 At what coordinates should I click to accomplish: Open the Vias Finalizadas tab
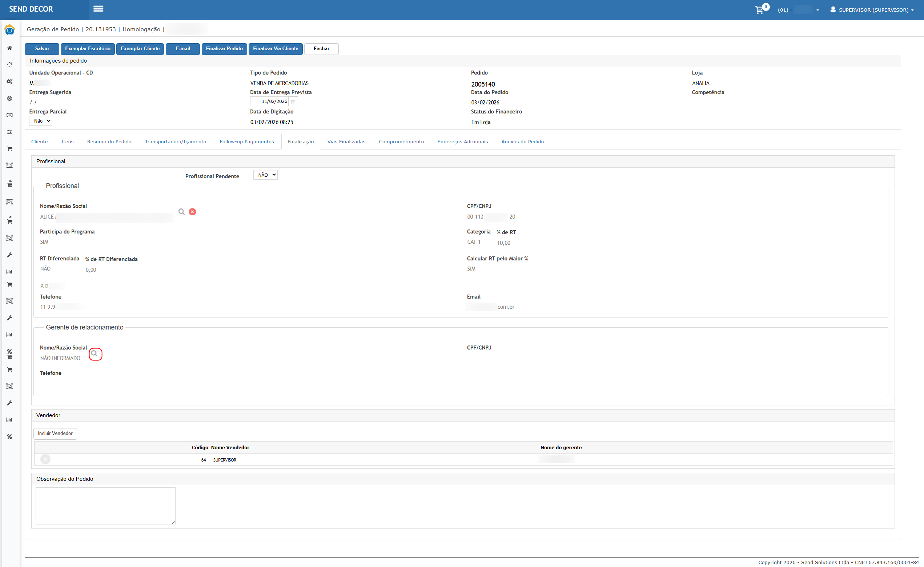click(x=346, y=141)
